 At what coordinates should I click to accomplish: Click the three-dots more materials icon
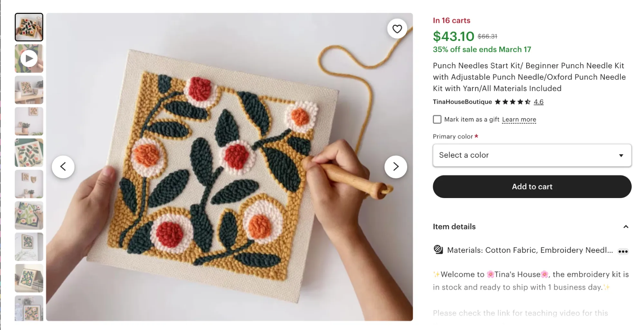pos(623,251)
